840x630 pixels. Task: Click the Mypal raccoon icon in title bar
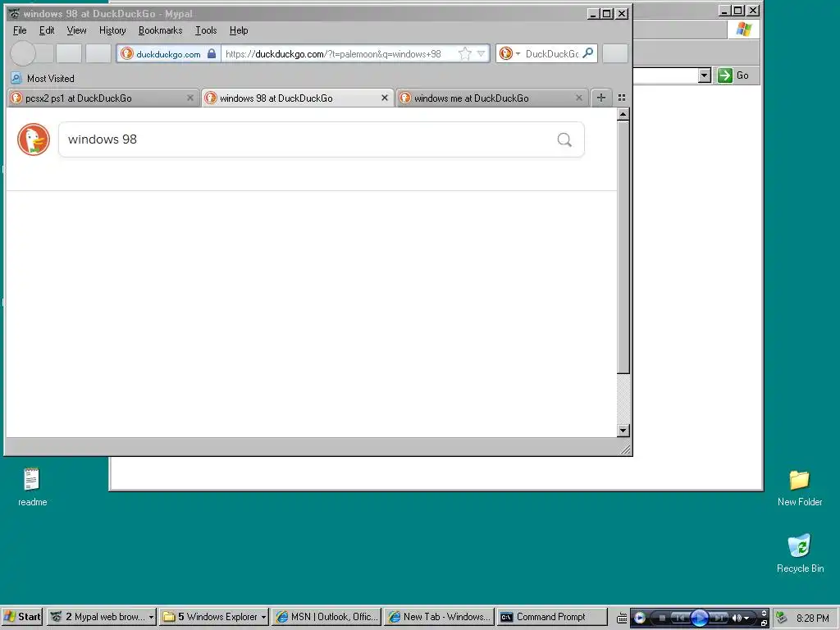(14, 13)
